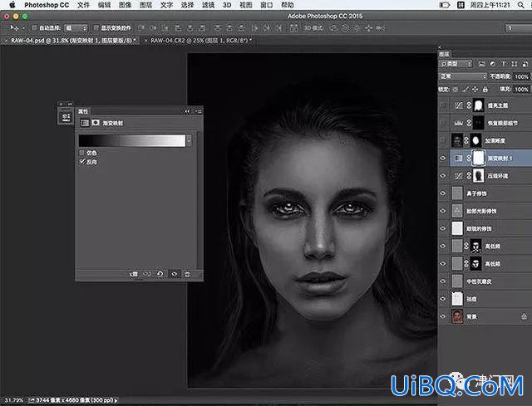Viewport: 532px width, 406px height.
Task: Enable the 显示变换控件 checkbox
Action: [96, 27]
